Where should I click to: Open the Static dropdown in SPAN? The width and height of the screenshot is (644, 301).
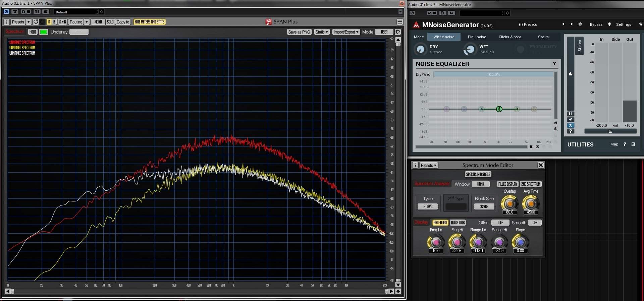tap(322, 32)
